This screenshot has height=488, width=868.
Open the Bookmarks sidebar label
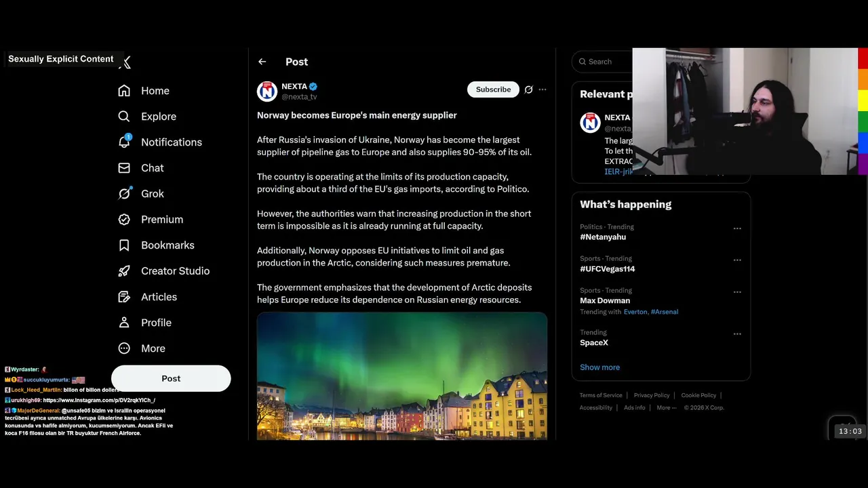coord(167,245)
